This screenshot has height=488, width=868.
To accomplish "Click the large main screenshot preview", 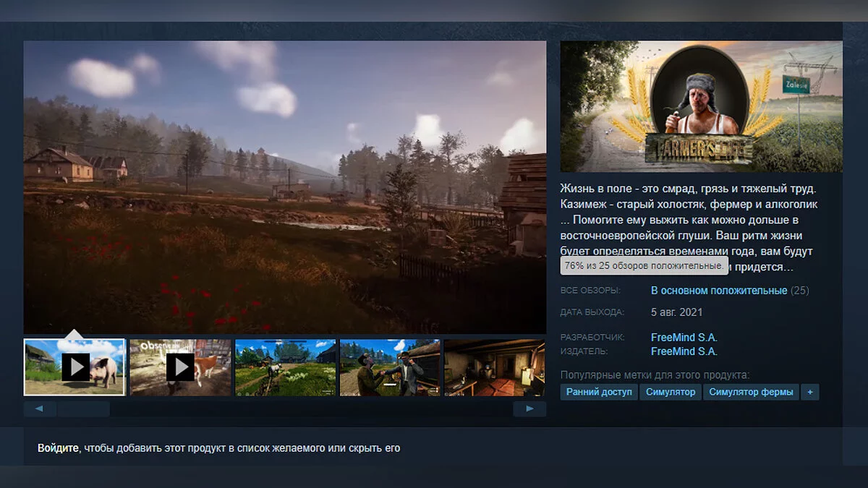I will coord(284,187).
